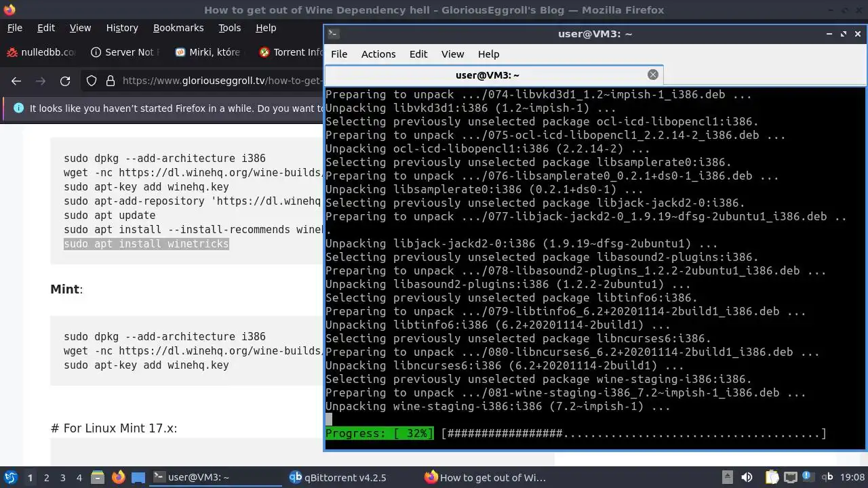Click the Firefox URL address field

click(x=221, y=81)
